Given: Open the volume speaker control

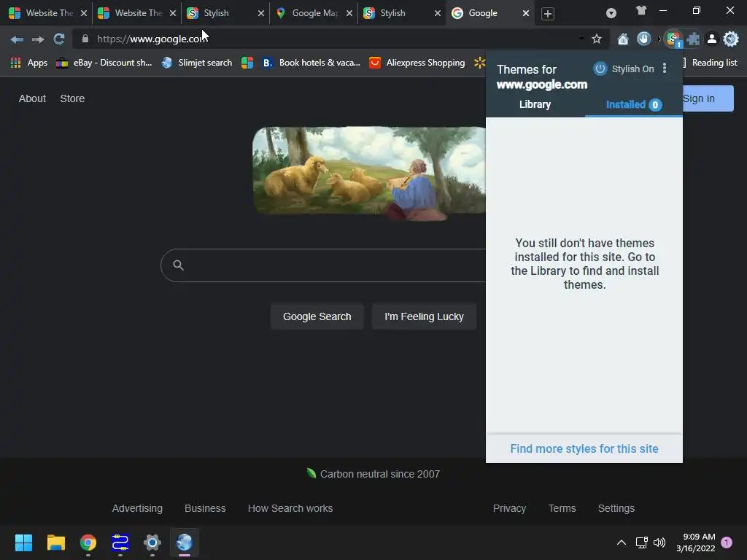Looking at the screenshot, I should coord(659,542).
